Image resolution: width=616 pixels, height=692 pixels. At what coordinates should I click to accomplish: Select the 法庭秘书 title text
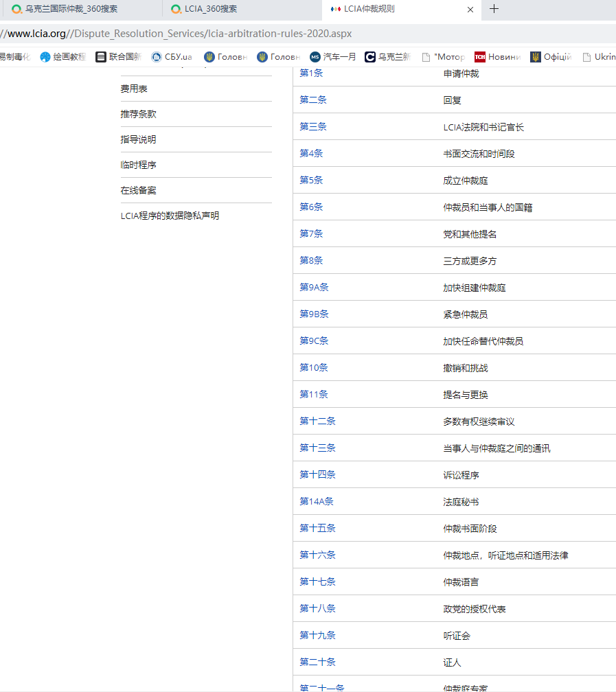point(461,502)
